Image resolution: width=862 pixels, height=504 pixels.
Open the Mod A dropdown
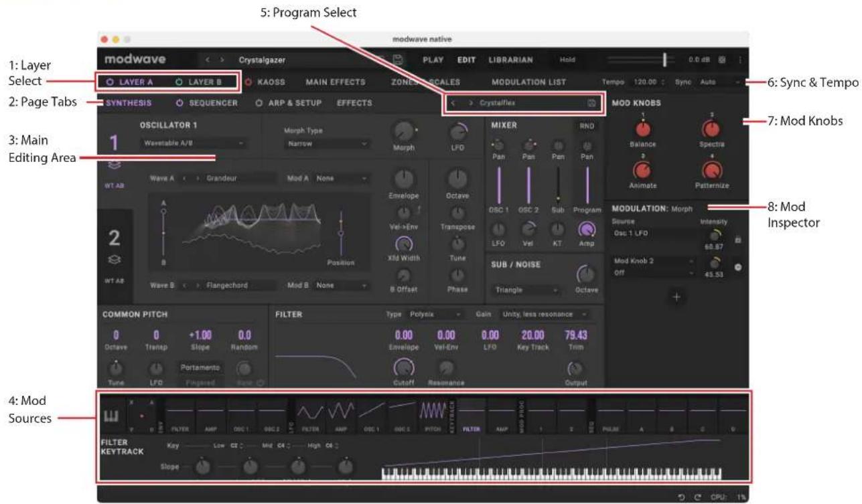click(342, 179)
